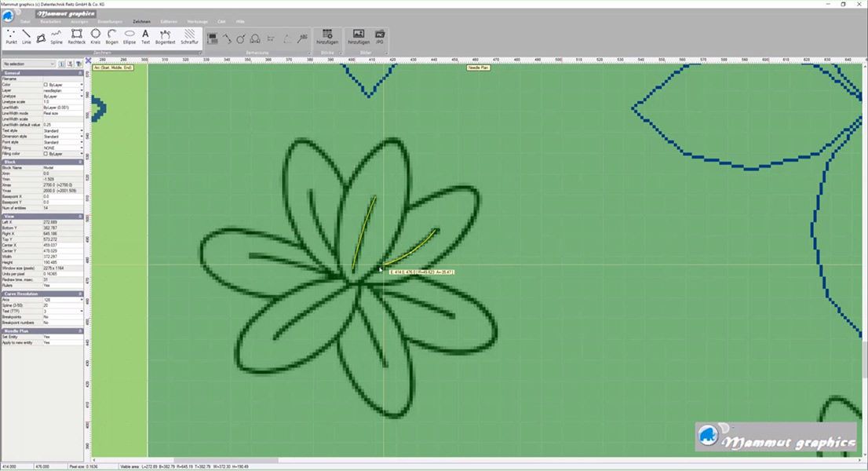
Task: Collapse the Curve Resolution section
Action: 80,294
